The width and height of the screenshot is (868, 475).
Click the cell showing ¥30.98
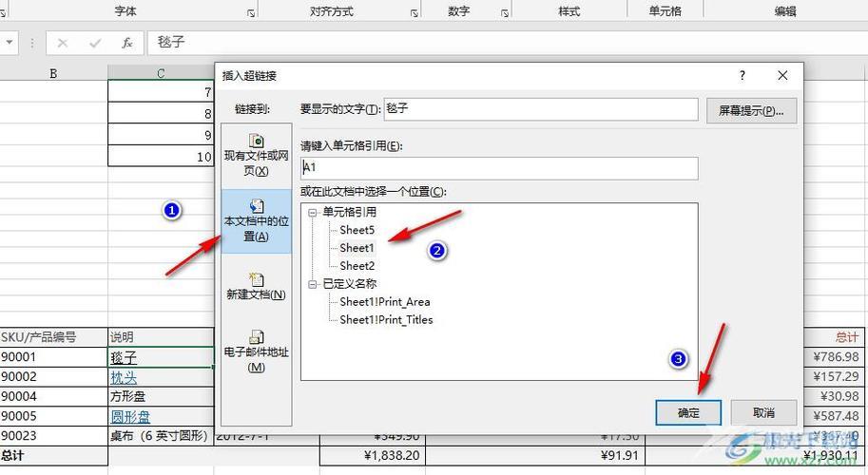click(835, 396)
